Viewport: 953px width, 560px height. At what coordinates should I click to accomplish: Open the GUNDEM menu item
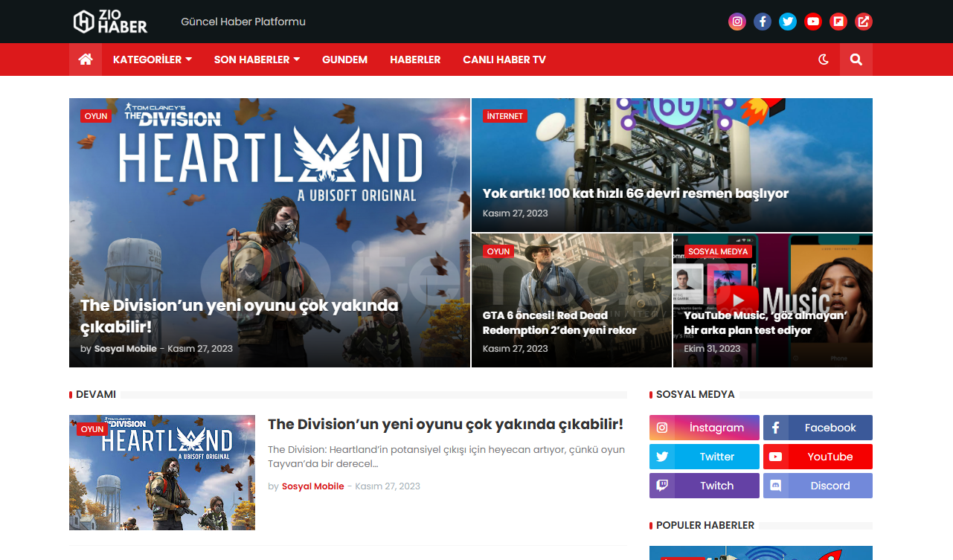(344, 59)
